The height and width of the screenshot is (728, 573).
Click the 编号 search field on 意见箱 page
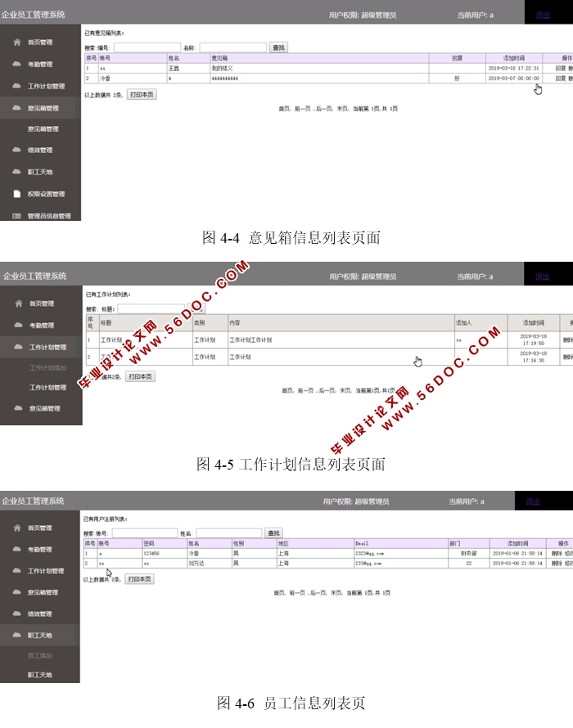pyautogui.click(x=147, y=48)
